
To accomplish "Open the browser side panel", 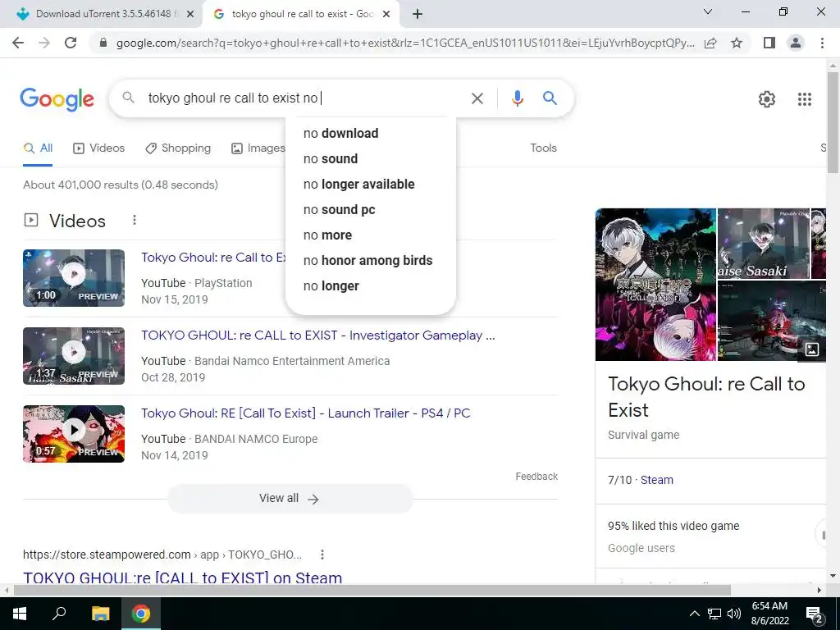I will [x=769, y=43].
